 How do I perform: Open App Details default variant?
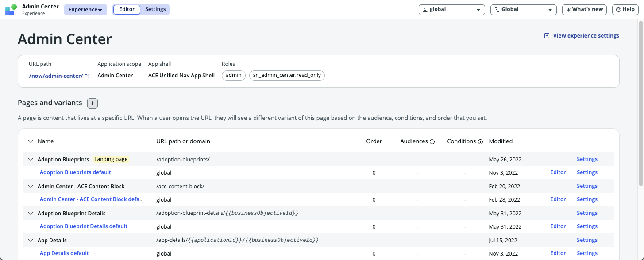pyautogui.click(x=64, y=253)
